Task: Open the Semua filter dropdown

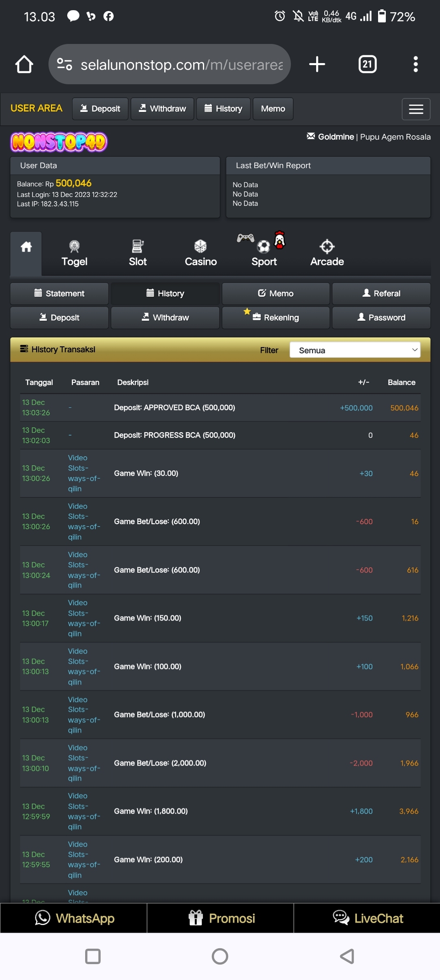Action: click(355, 350)
